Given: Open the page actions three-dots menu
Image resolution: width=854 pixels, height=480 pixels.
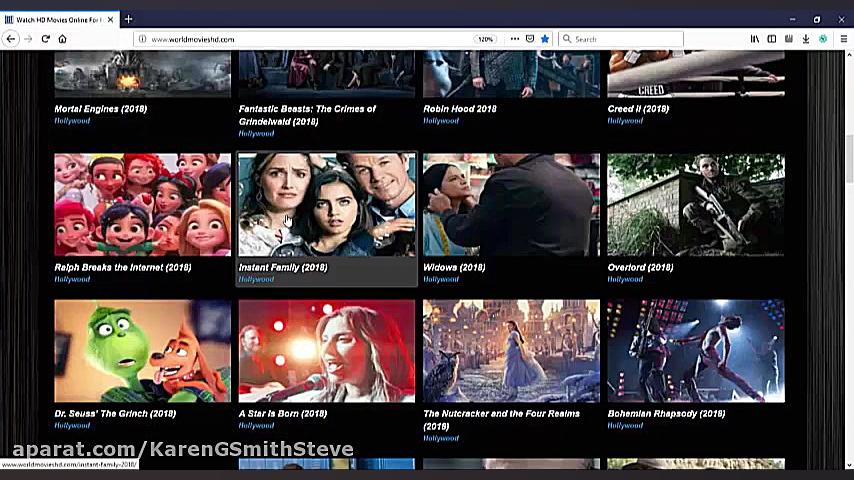Looking at the screenshot, I should [514, 39].
